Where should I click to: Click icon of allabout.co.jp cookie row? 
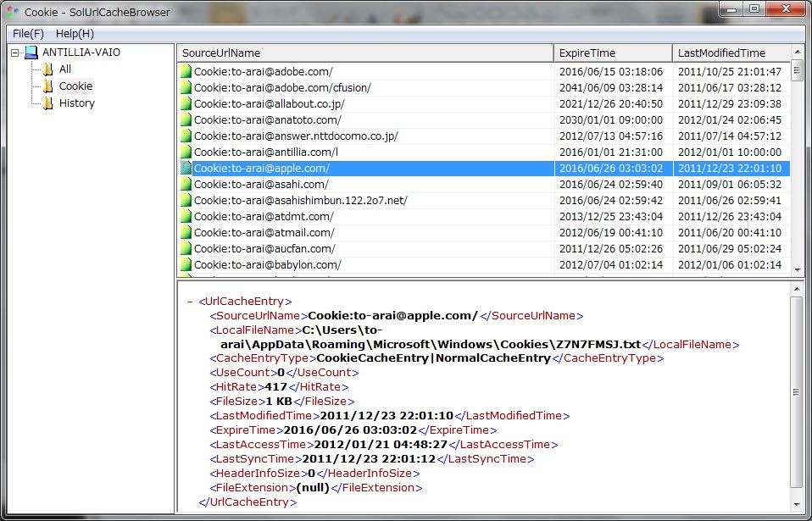pos(186,104)
